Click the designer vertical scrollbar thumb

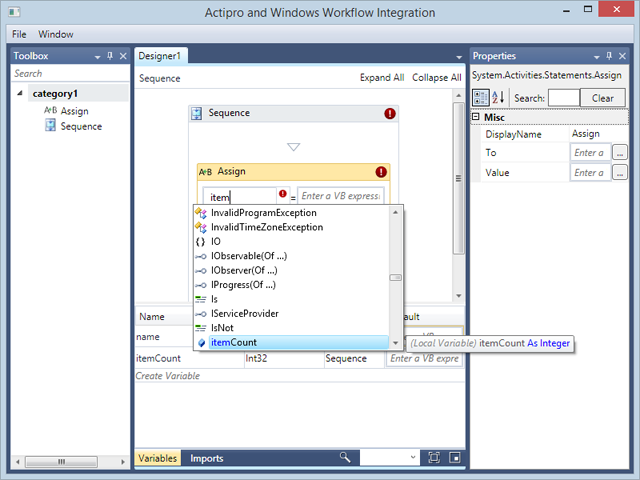[458, 178]
